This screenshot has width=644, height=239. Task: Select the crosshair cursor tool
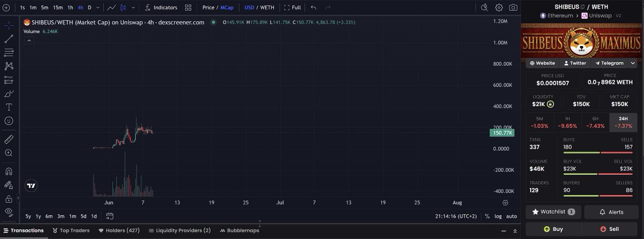[9, 25]
